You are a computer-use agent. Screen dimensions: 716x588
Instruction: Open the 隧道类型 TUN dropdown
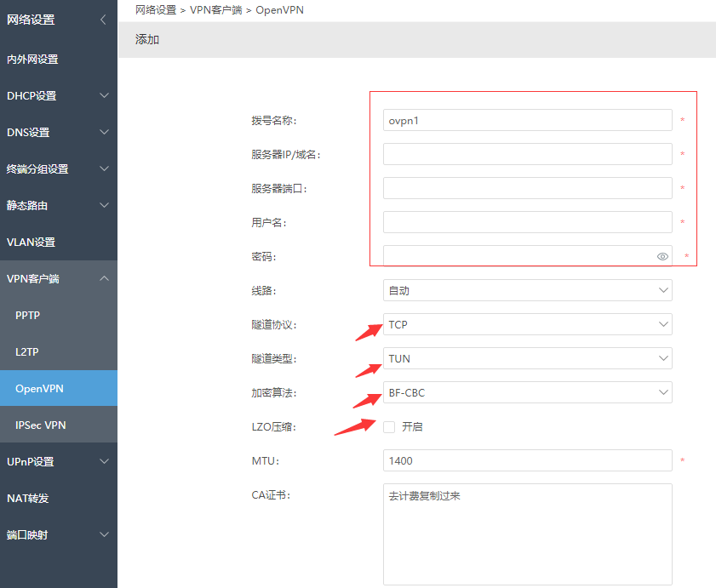pyautogui.click(x=527, y=358)
